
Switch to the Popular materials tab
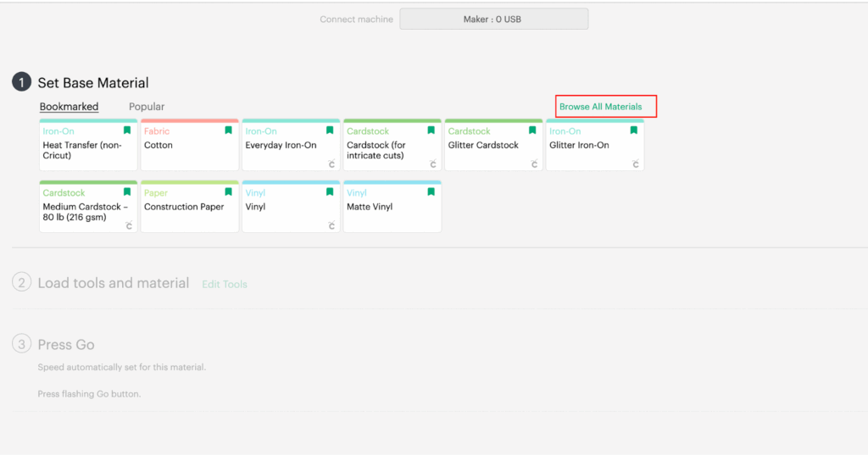pyautogui.click(x=147, y=107)
